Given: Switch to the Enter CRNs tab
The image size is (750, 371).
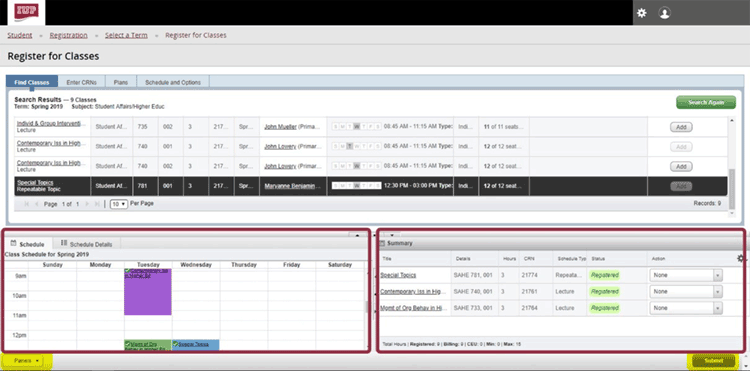Looking at the screenshot, I should click(x=82, y=82).
